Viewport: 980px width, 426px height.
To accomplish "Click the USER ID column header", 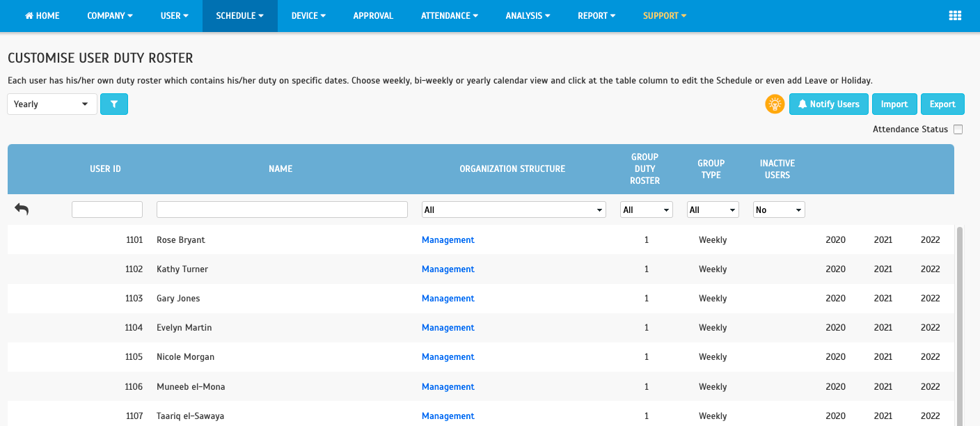I will (x=105, y=168).
